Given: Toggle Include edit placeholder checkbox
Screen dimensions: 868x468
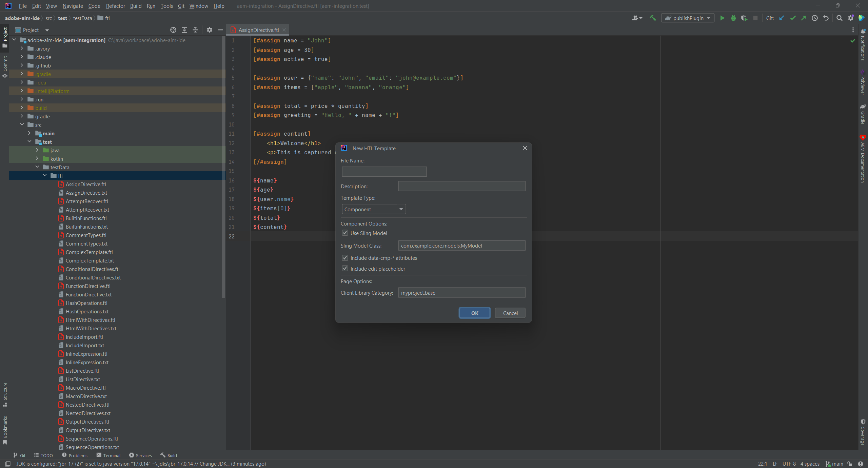Looking at the screenshot, I should click(x=345, y=269).
